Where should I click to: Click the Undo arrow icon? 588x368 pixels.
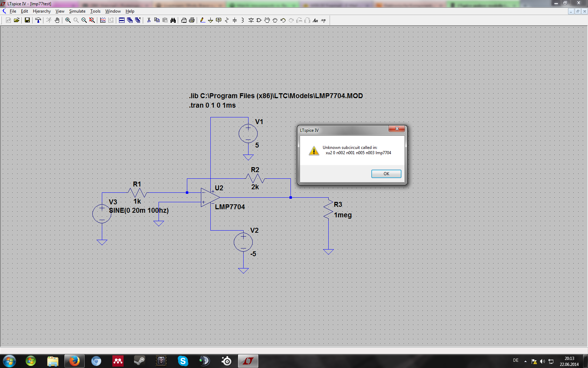pyautogui.click(x=283, y=20)
